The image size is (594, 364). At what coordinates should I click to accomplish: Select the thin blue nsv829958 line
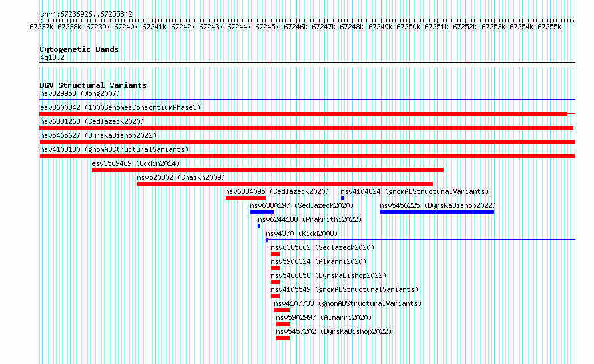307,100
